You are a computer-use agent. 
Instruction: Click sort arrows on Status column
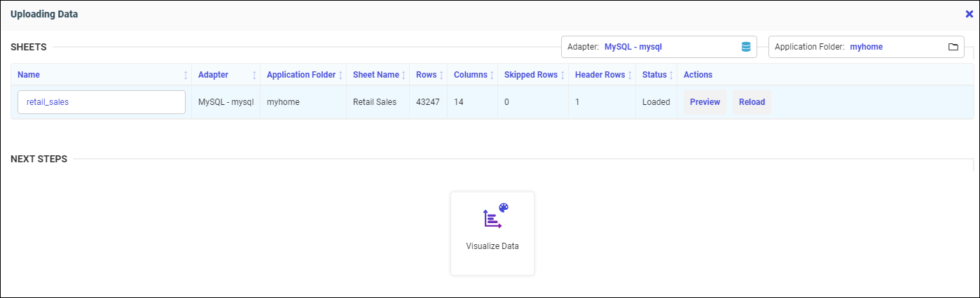[x=671, y=75]
